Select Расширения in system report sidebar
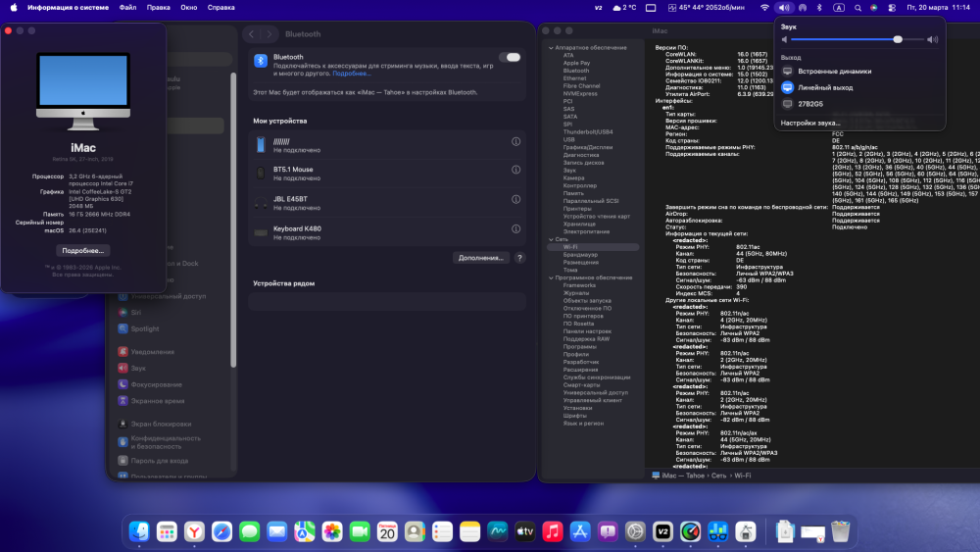Viewport: 980px width, 552px height. tap(580, 370)
